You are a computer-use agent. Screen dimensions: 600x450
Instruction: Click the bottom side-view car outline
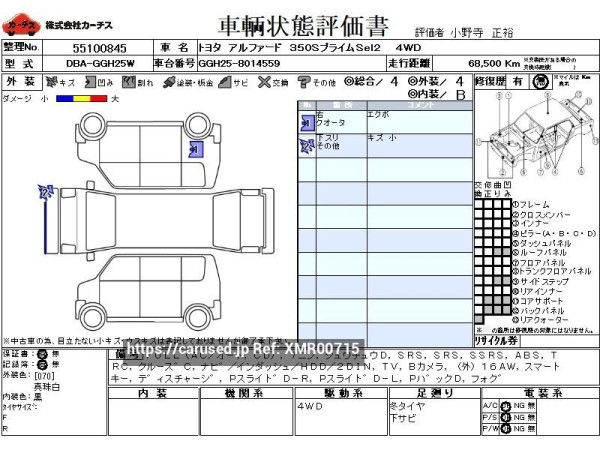tap(148, 292)
